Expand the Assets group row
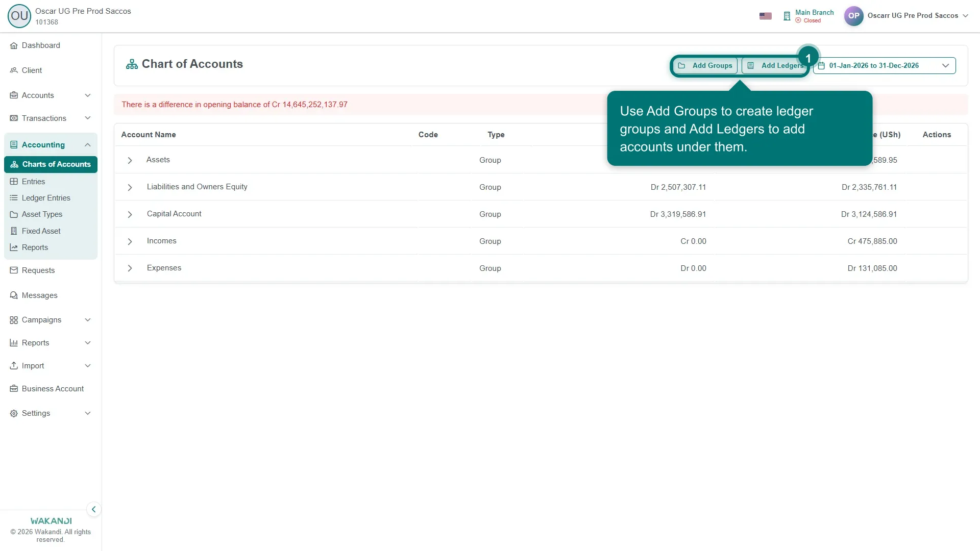Screen dimensions: 980x551 point(130,160)
